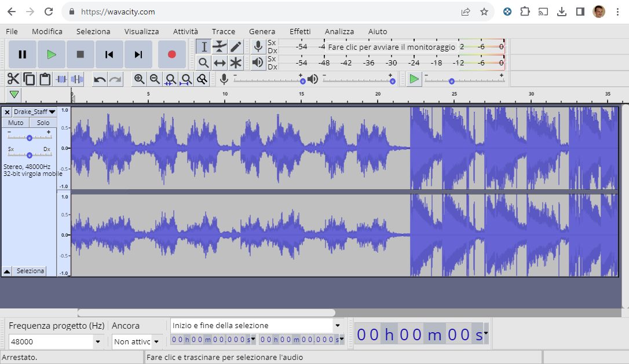Viewport: 629px width, 364px height.
Task: Select the Draw pencil tool
Action: pos(236,46)
